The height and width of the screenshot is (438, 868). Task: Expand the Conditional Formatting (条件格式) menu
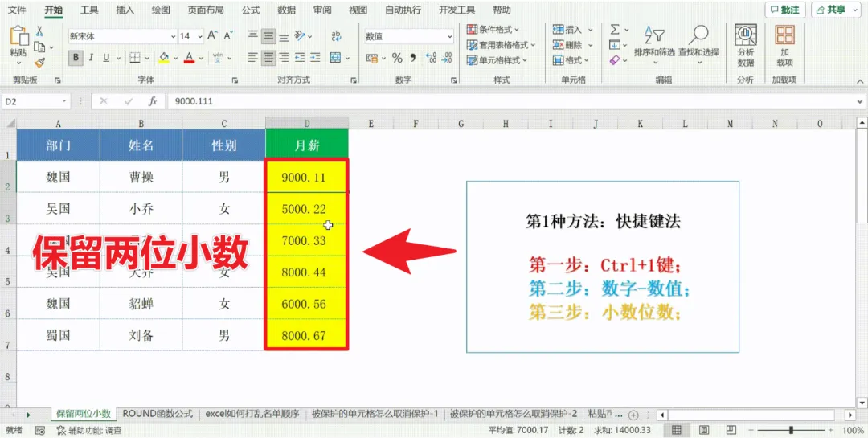click(493, 30)
